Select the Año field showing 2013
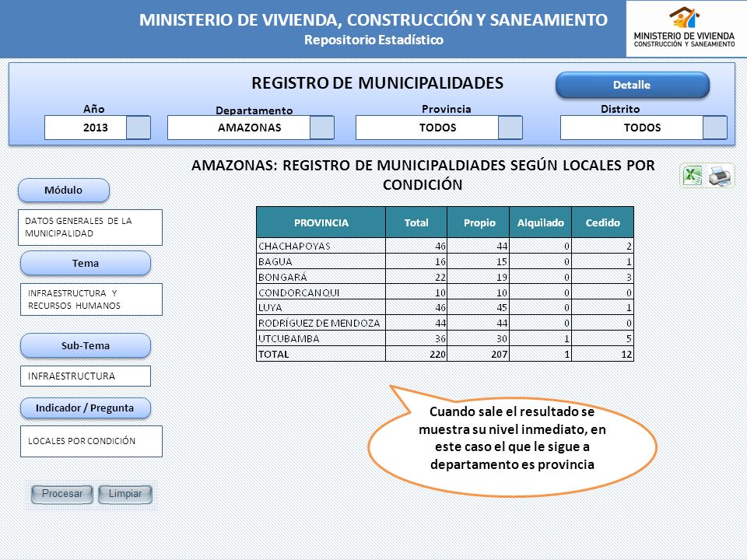Viewport: 747px width, 560px height. pos(86,128)
